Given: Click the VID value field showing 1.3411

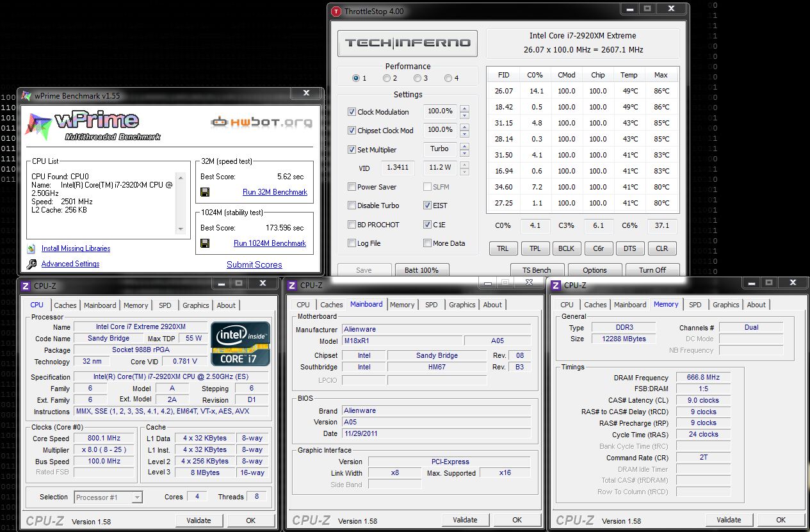Looking at the screenshot, I should pos(398,168).
